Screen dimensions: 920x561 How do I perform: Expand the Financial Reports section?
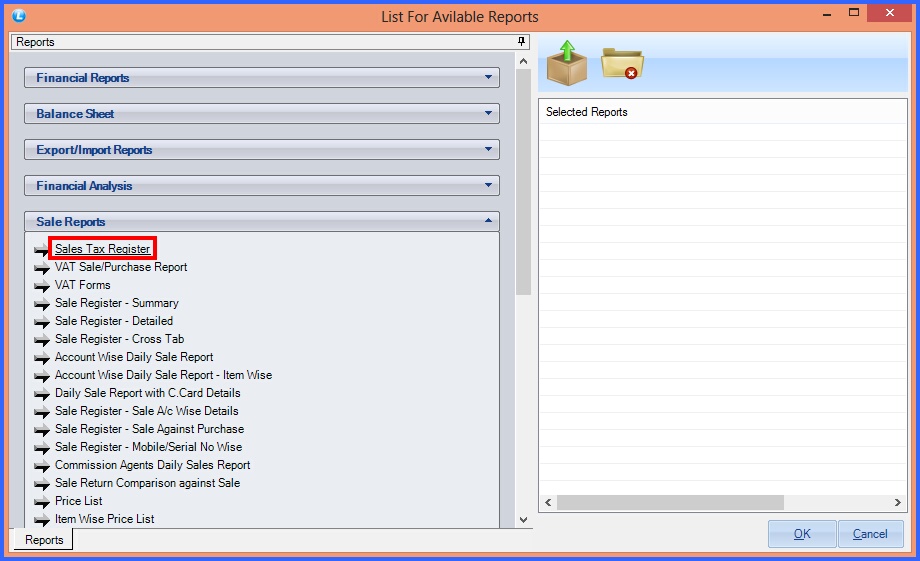[262, 77]
